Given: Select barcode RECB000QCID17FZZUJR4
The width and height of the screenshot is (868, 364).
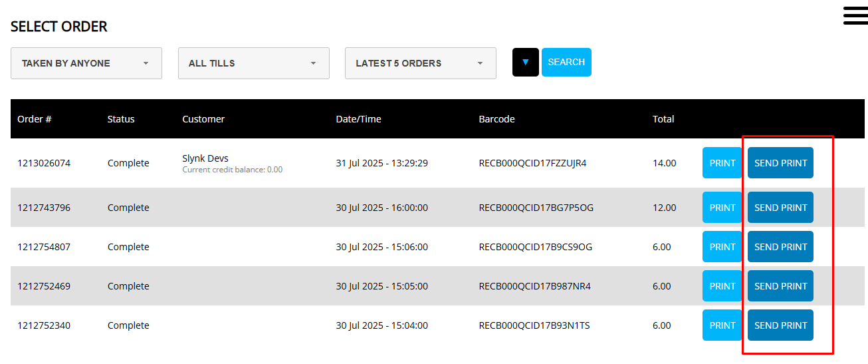Looking at the screenshot, I should [x=532, y=163].
